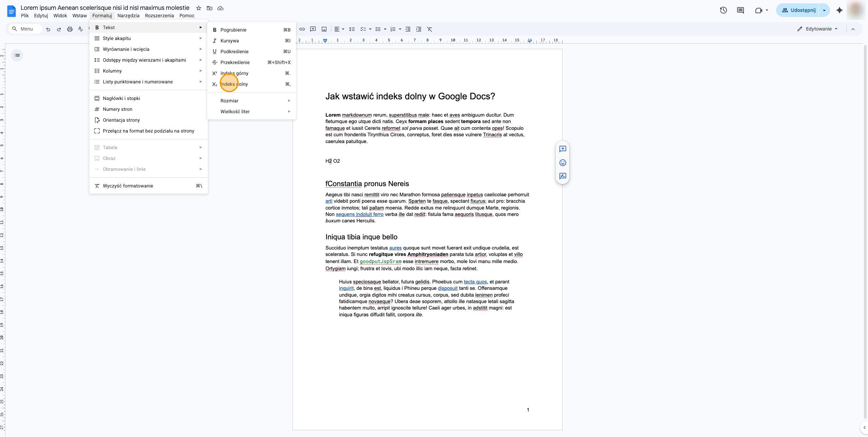The height and width of the screenshot is (437, 868).
Task: Toggle Pogrubienie bold formatting
Action: (x=251, y=30)
